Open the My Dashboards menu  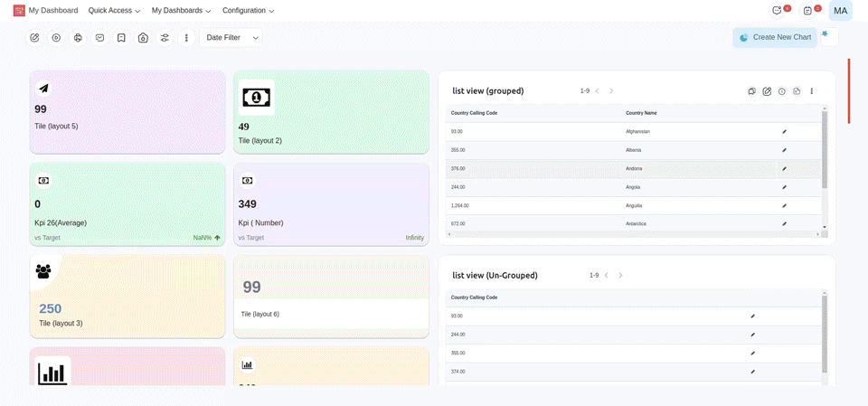tap(181, 11)
